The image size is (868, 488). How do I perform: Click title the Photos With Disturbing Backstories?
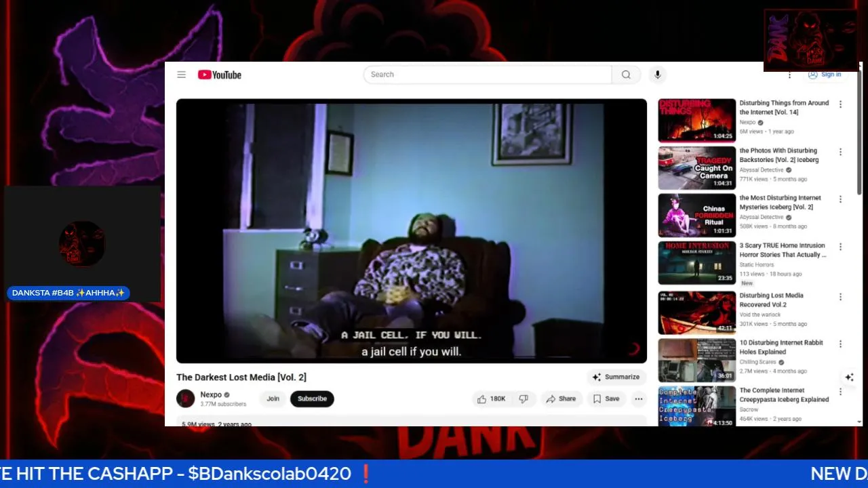(779, 155)
